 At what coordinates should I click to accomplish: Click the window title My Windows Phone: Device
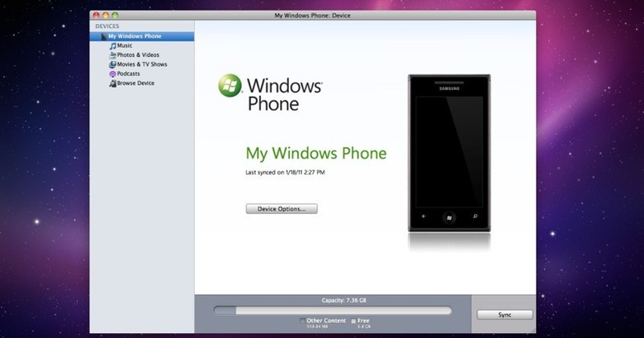tap(313, 15)
